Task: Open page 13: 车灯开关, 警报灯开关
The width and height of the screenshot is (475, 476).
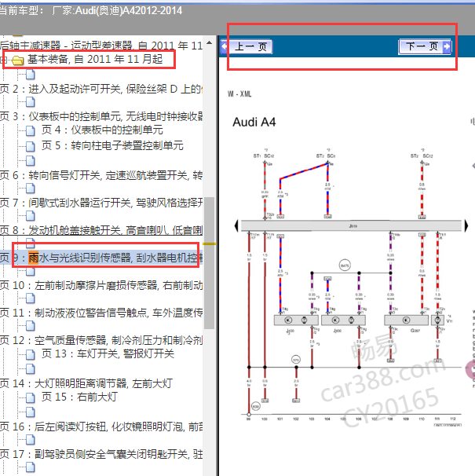Action: [108, 353]
